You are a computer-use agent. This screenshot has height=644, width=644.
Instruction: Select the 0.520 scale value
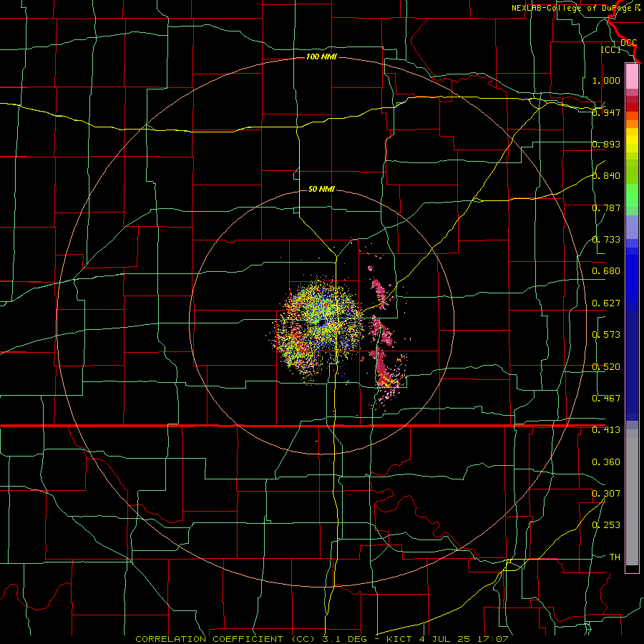click(606, 367)
